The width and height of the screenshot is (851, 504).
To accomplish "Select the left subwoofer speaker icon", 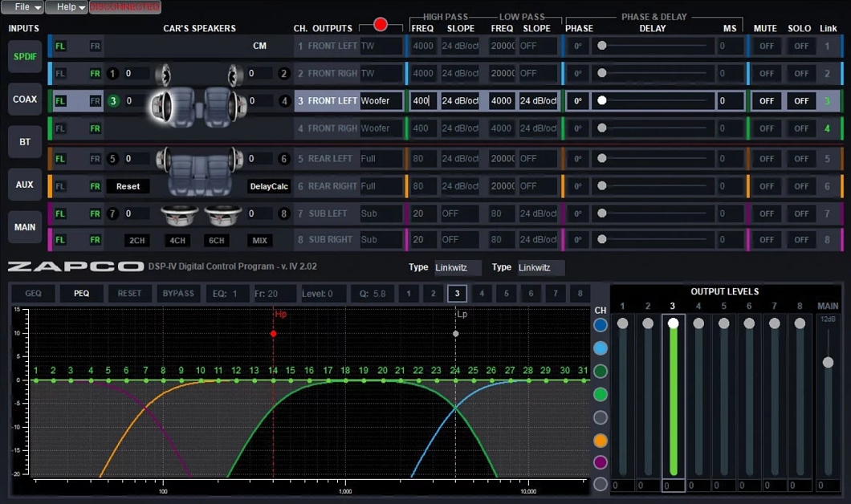I will pos(179,215).
